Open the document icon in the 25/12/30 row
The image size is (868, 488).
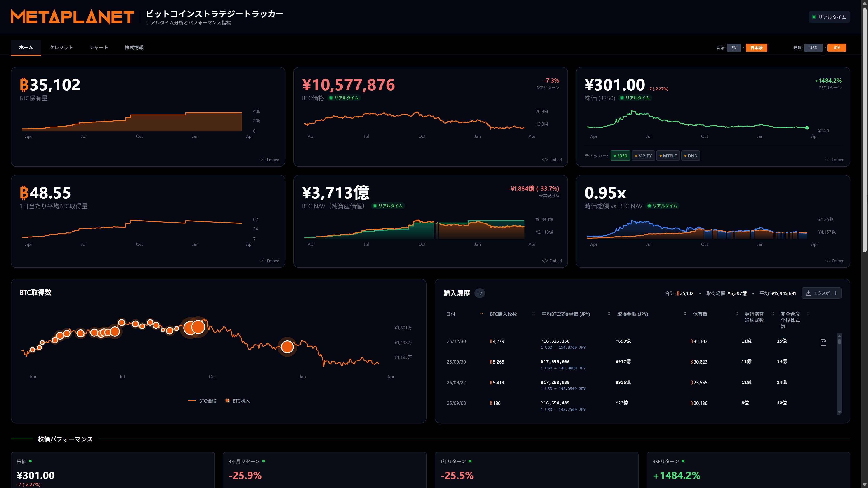pyautogui.click(x=823, y=343)
